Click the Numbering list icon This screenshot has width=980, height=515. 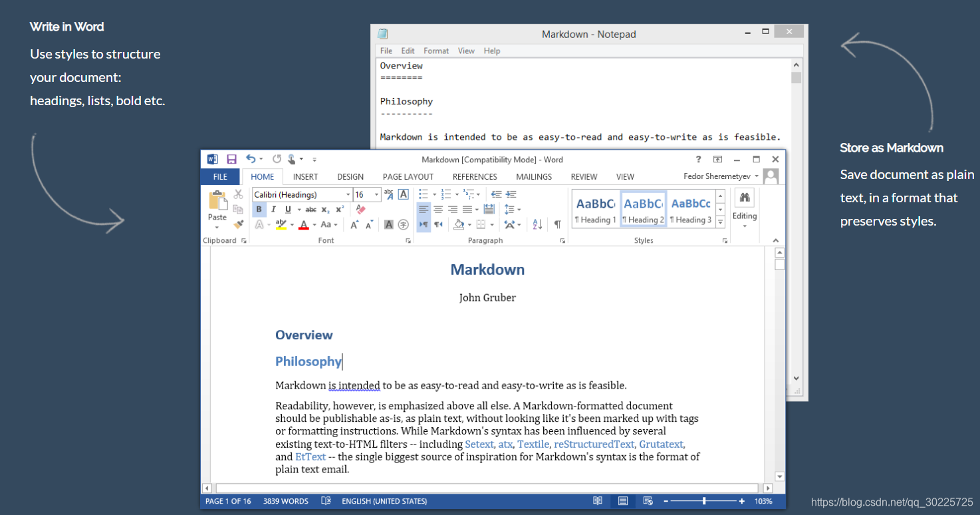coord(446,194)
